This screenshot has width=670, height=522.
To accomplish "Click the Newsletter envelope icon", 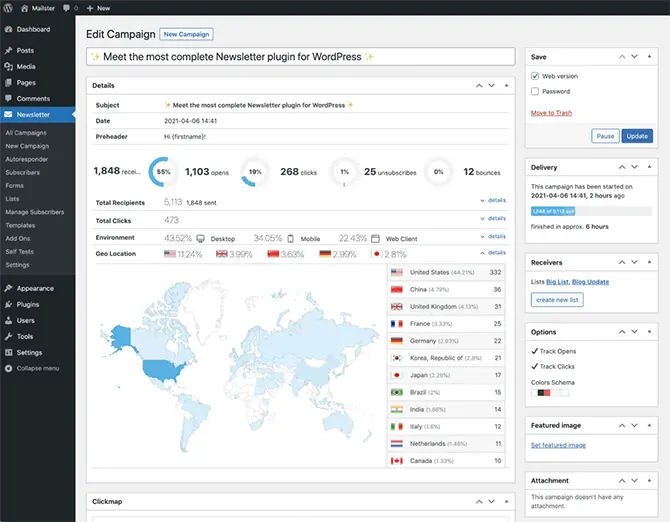I will click(x=8, y=114).
